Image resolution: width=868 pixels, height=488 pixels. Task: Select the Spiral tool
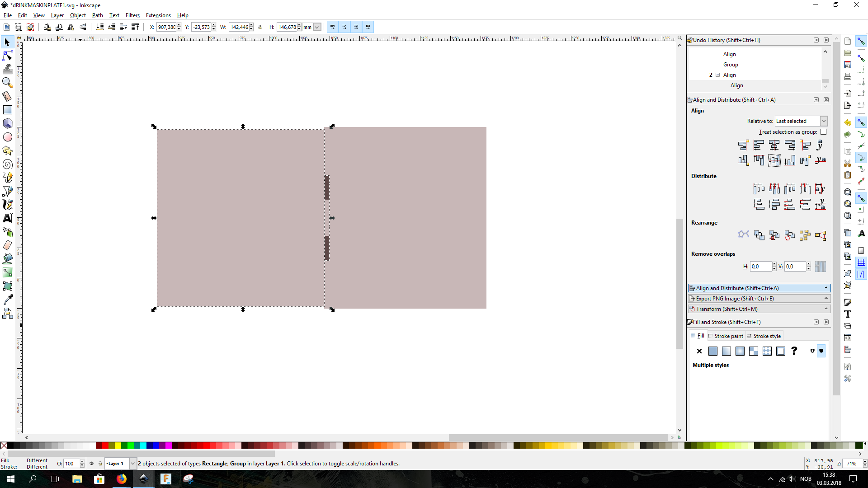pos(8,164)
